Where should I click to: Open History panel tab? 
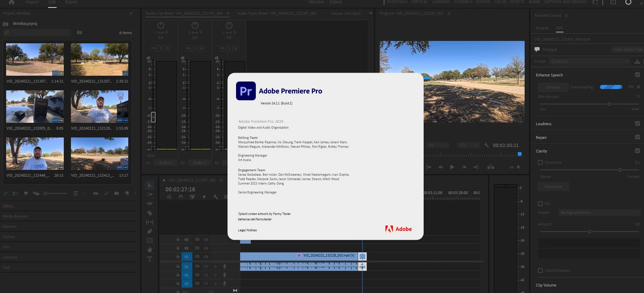(x=9, y=237)
